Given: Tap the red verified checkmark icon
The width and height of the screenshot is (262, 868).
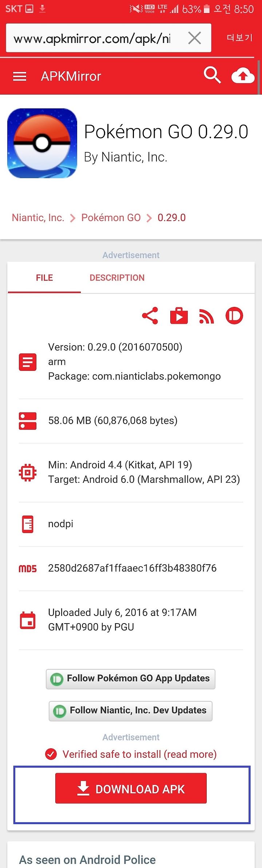Looking at the screenshot, I should coord(51,754).
